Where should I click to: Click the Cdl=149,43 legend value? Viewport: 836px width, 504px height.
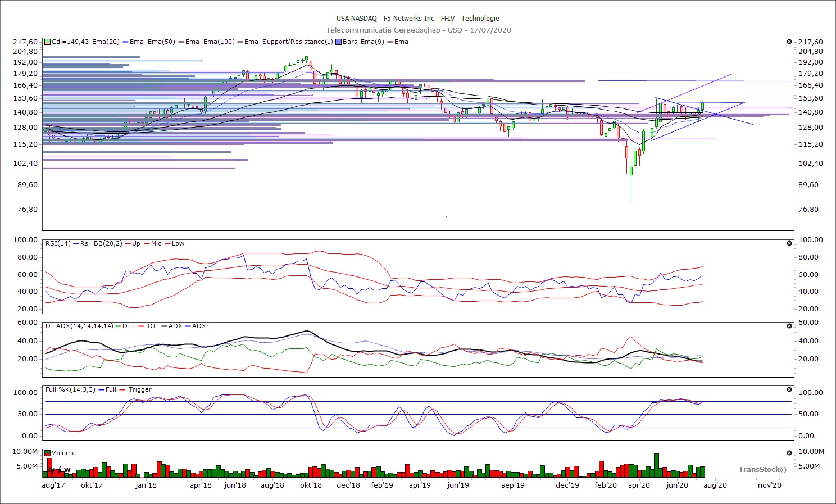pyautogui.click(x=70, y=42)
